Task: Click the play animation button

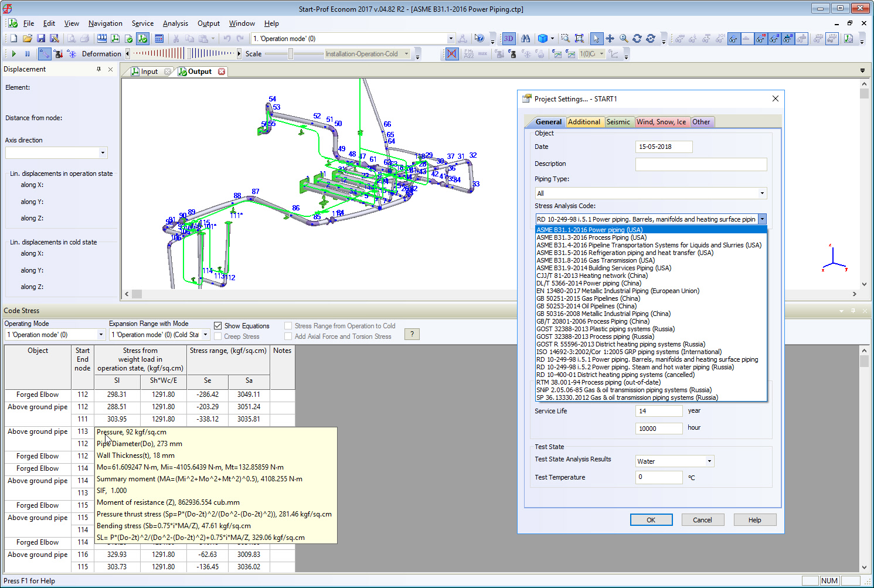Action: click(x=14, y=54)
